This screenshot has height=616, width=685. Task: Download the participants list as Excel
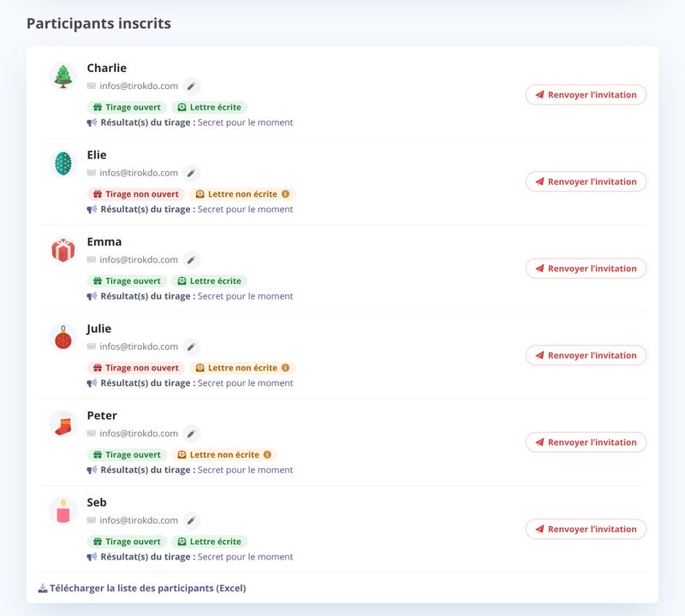[x=142, y=589]
